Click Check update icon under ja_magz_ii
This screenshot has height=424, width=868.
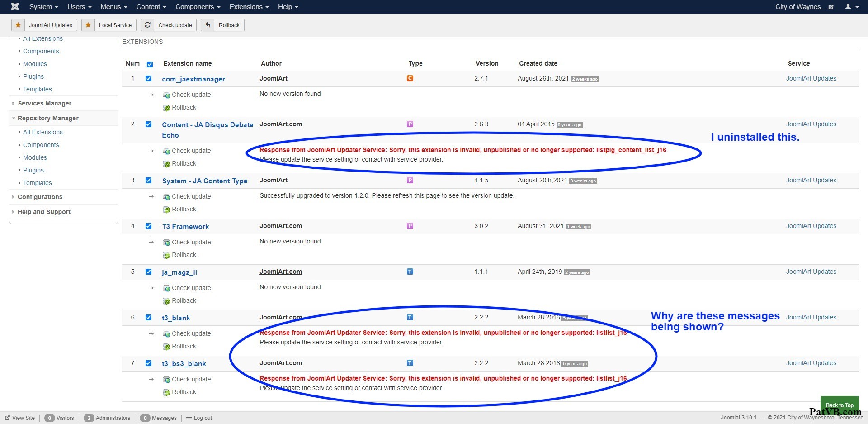click(166, 288)
